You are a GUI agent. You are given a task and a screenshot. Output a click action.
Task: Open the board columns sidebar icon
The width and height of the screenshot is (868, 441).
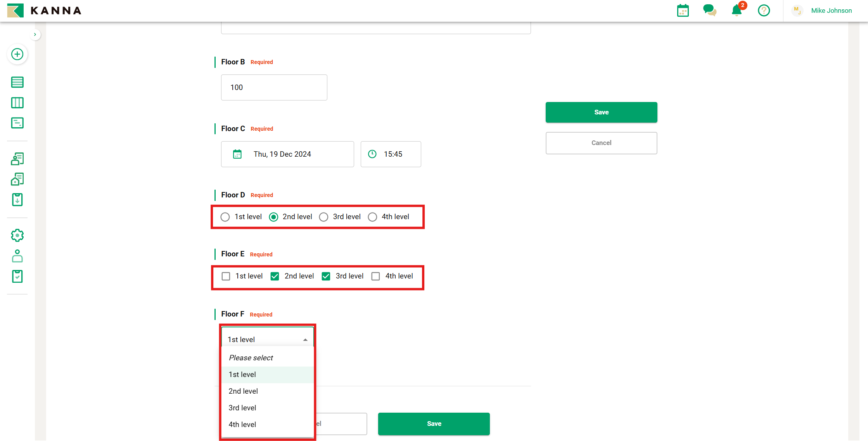(17, 103)
